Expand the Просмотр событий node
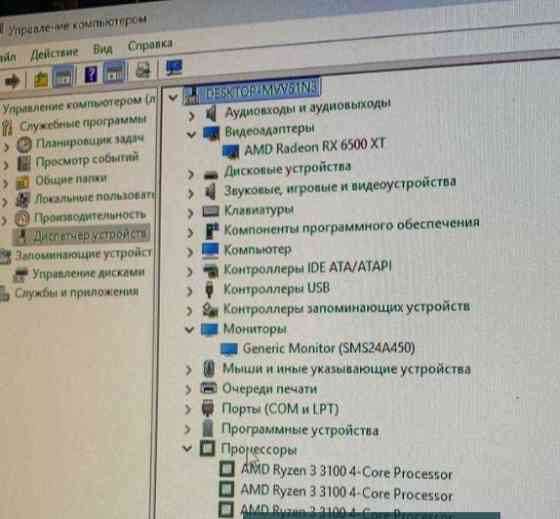Viewport: 560px width, 519px height. pyautogui.click(x=6, y=165)
